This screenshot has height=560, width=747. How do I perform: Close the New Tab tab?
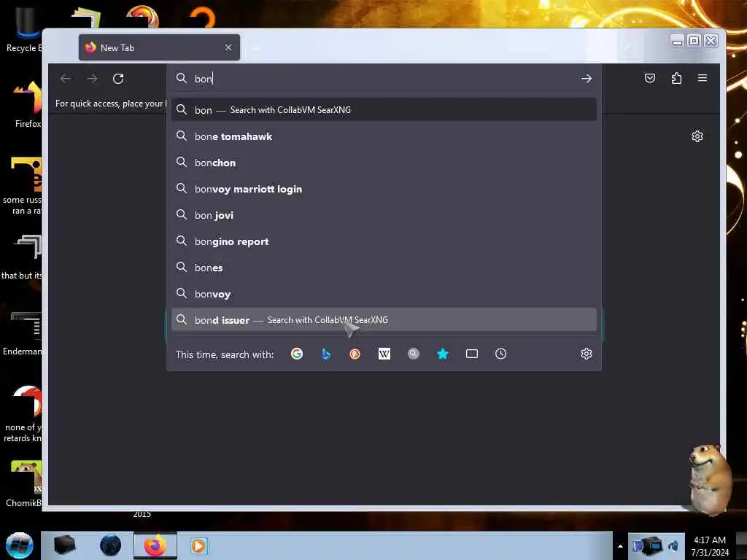coord(228,47)
